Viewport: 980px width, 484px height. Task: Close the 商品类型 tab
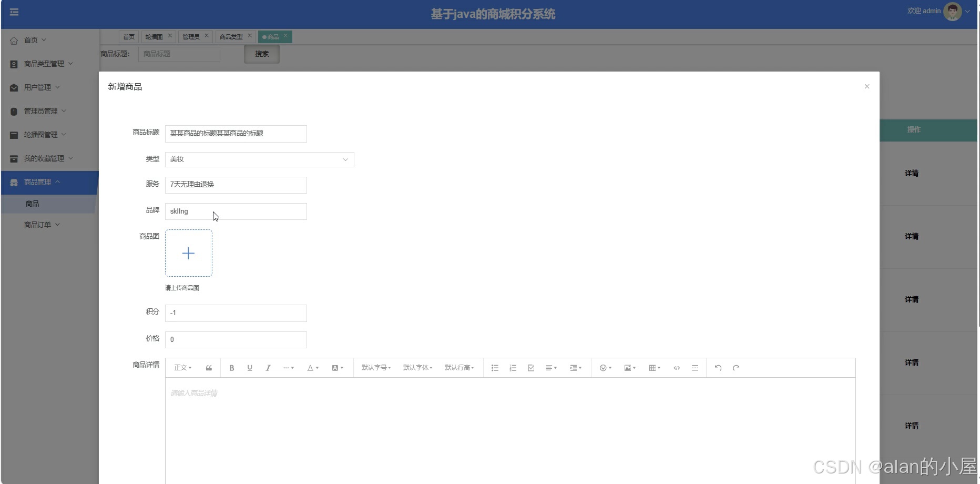(x=250, y=36)
